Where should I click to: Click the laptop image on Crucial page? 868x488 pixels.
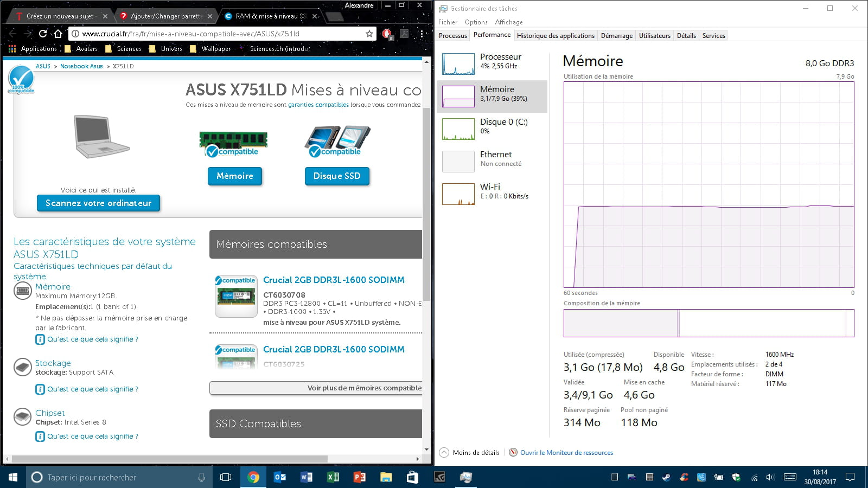[101, 137]
